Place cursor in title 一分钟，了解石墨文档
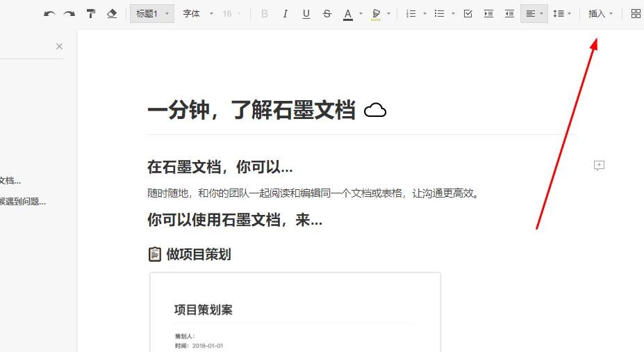 [x=251, y=110]
